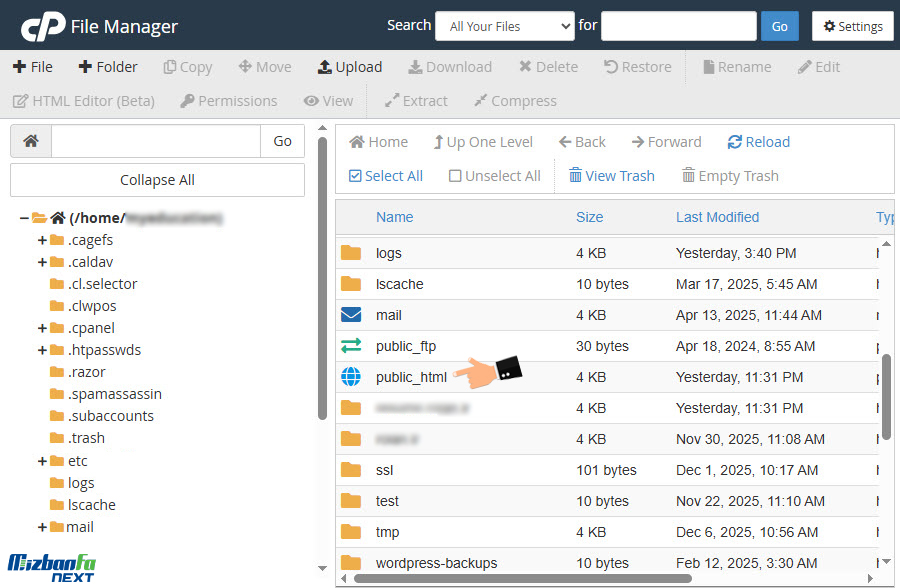Click the home icon beside path field
The width and height of the screenshot is (900, 588).
[31, 141]
